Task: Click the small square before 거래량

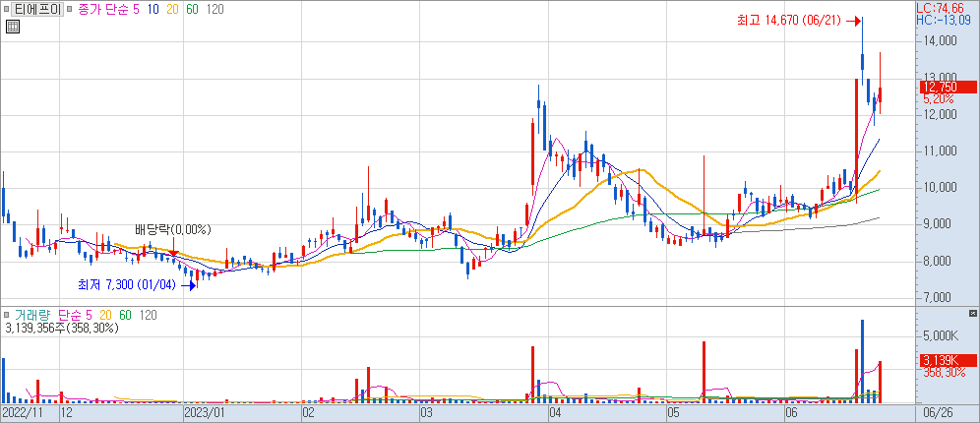Action: tap(6, 315)
